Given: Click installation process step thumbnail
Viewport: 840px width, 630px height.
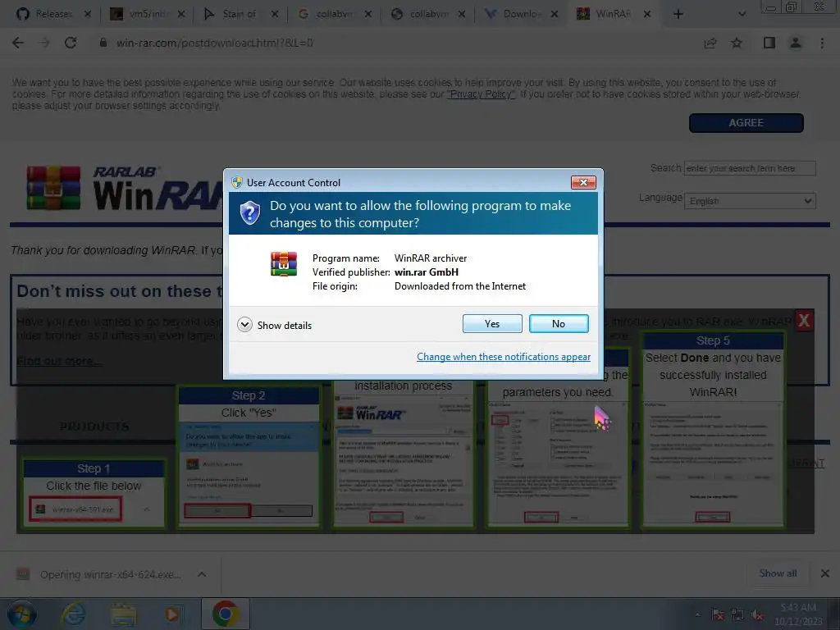Looking at the screenshot, I should click(403, 454).
